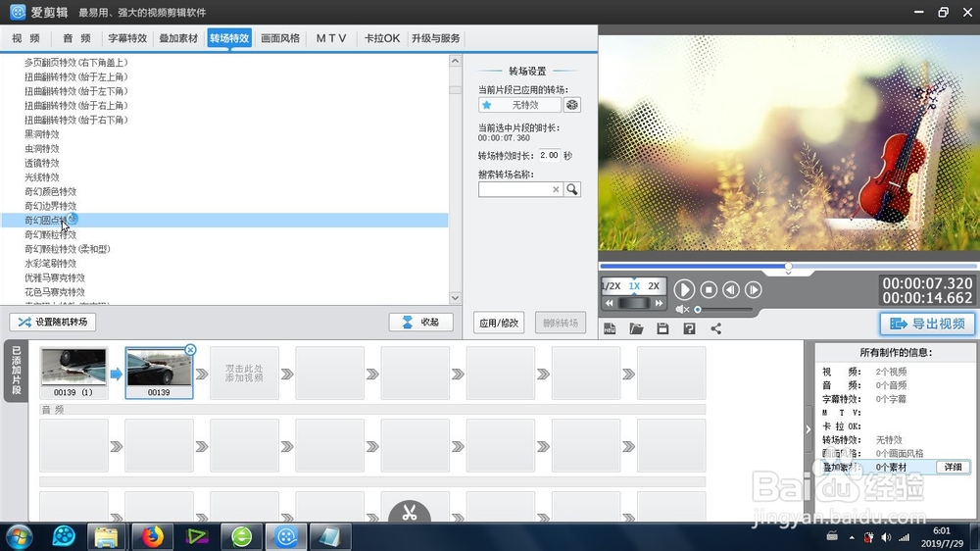This screenshot has width=980, height=551.
Task: Click the share icon
Action: [715, 329]
